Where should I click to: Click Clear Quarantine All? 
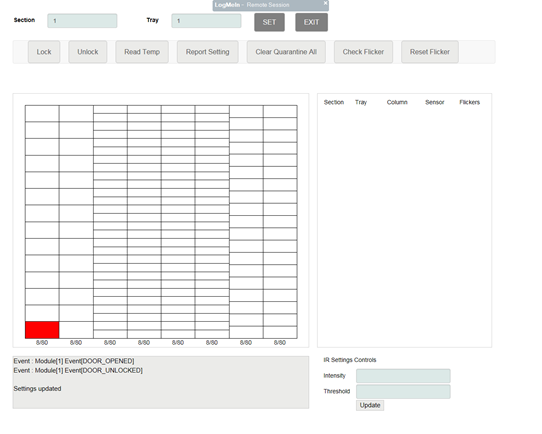(286, 52)
